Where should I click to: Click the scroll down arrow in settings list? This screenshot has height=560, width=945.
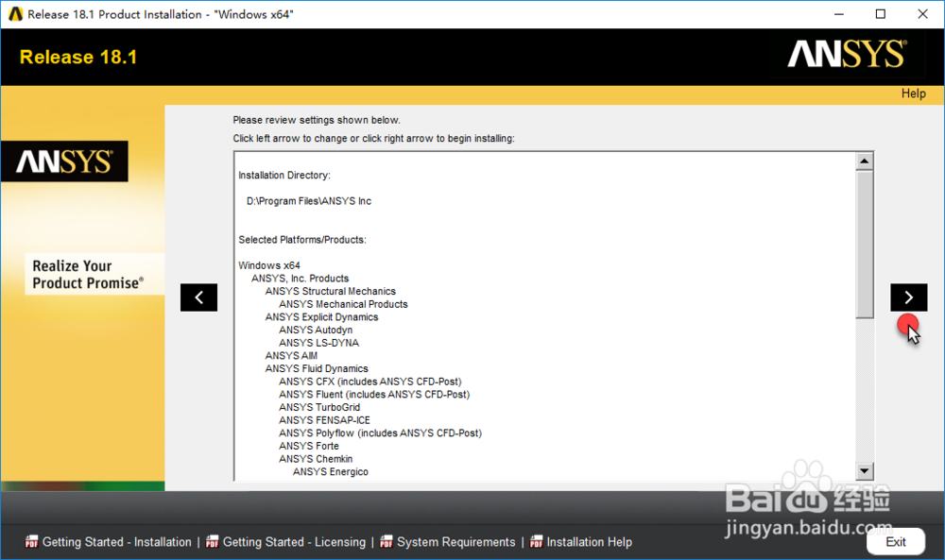coord(865,471)
